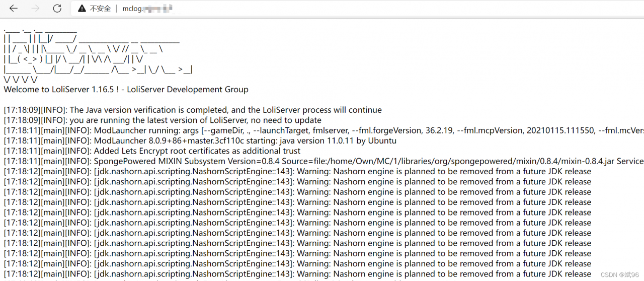This screenshot has width=644, height=281.
Task: Click the forward navigation arrow
Action: (x=35, y=9)
